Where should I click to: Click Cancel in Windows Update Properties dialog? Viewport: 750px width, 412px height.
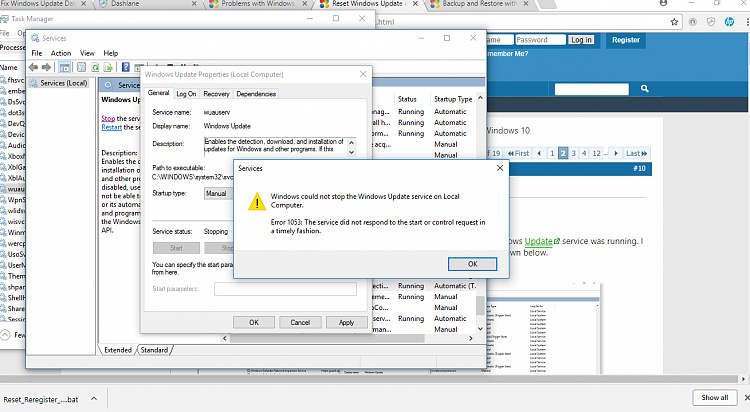(300, 323)
